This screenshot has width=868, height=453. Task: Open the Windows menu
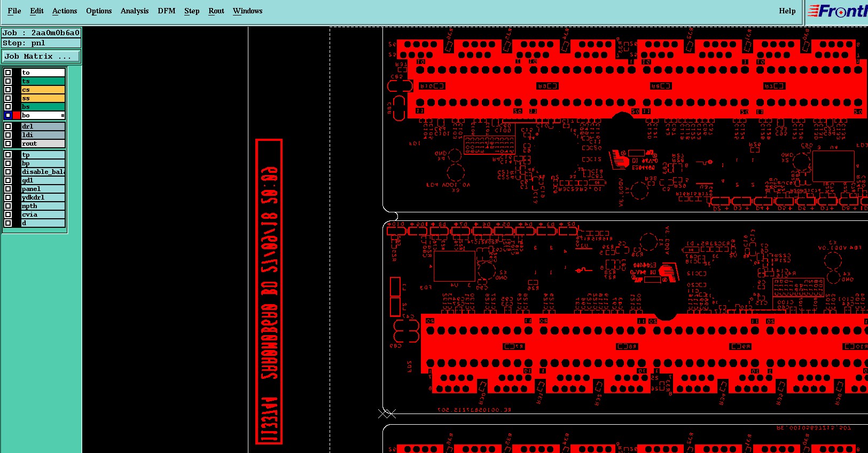click(248, 11)
